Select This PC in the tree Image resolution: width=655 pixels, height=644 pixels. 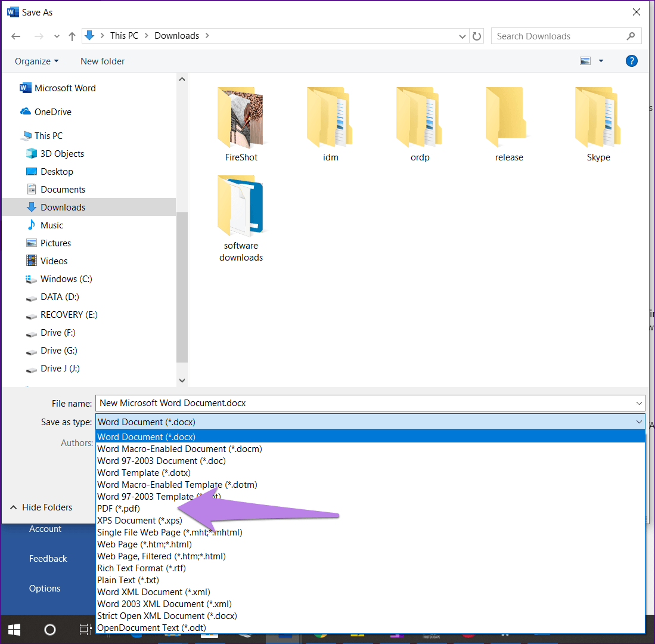[42, 136]
